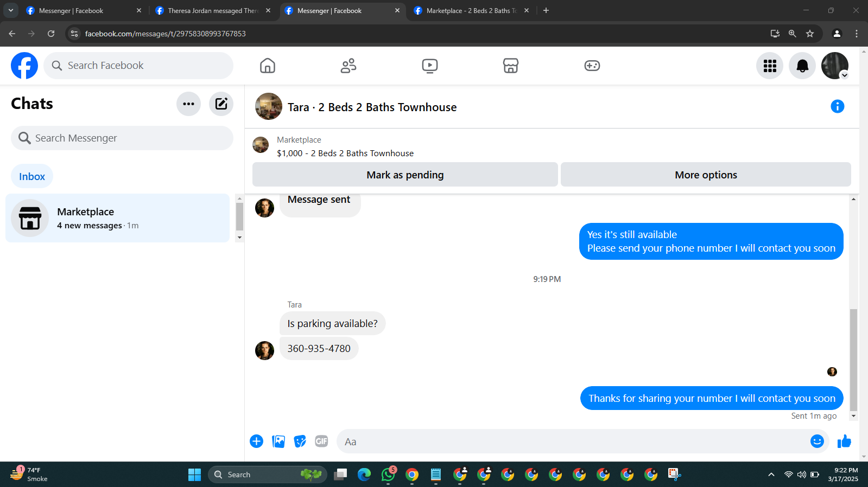The height and width of the screenshot is (487, 868).
Task: Open the Facebook grid menu icon
Action: click(770, 66)
